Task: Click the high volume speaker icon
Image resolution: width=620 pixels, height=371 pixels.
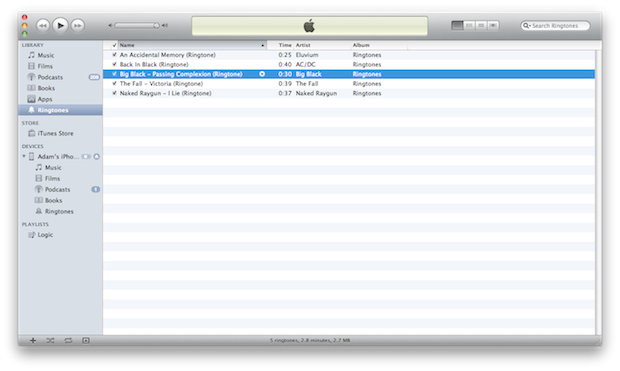Action: coord(165,26)
